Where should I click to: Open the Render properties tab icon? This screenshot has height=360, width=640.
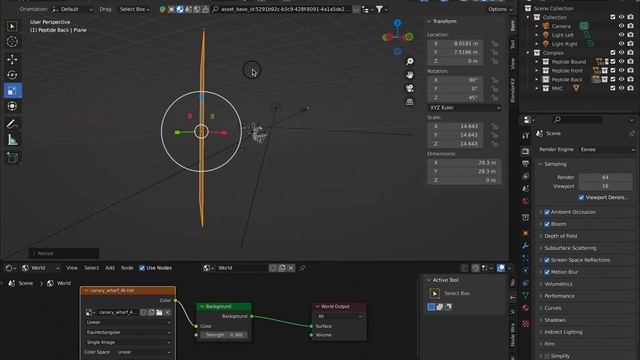525,151
